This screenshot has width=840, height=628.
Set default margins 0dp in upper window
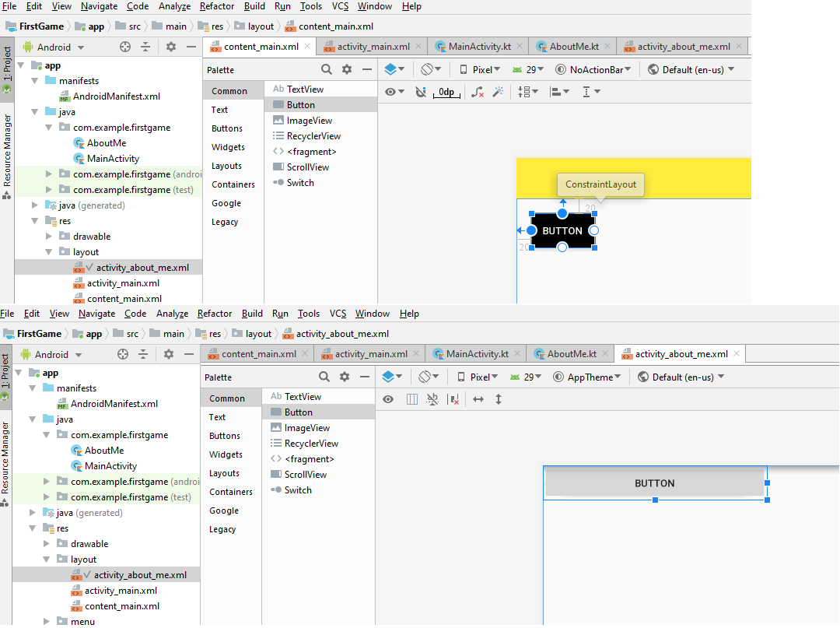(x=446, y=92)
